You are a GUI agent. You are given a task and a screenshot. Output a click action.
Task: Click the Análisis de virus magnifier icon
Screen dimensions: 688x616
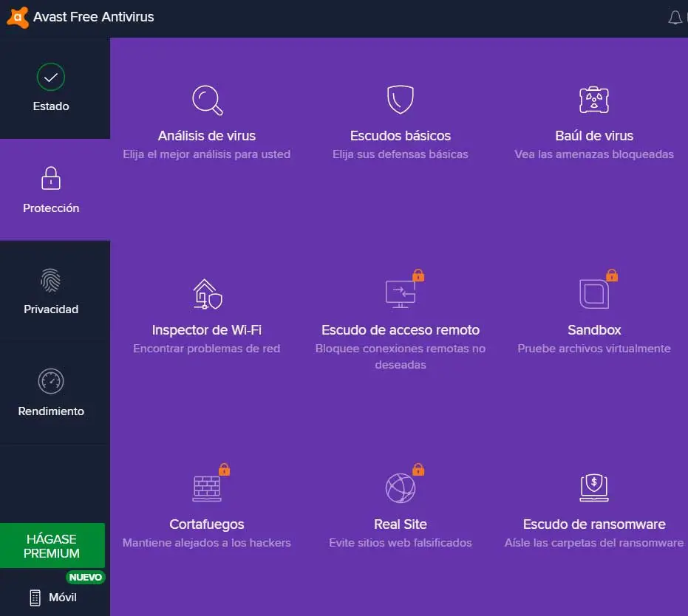207,100
